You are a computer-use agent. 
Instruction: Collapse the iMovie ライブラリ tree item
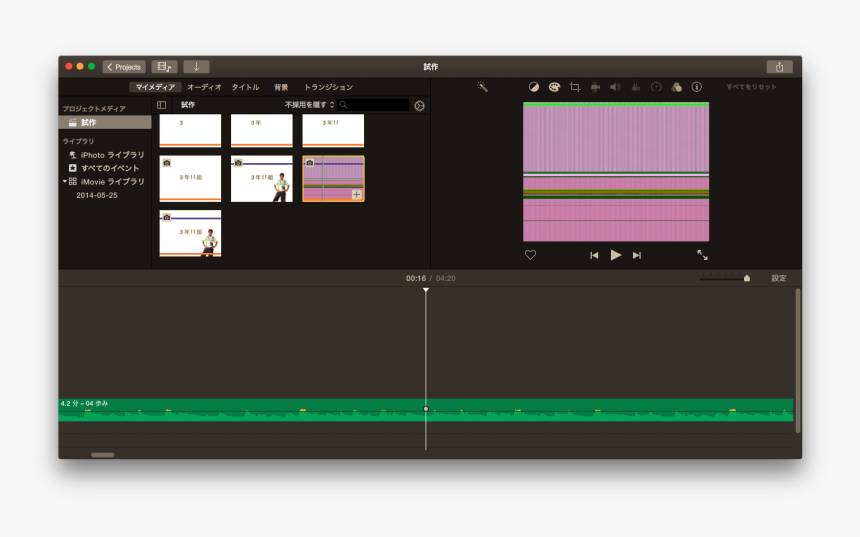[x=64, y=182]
